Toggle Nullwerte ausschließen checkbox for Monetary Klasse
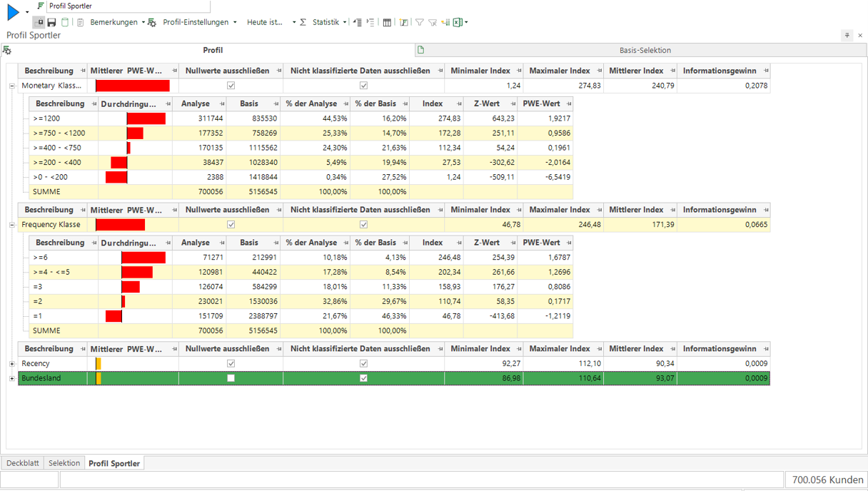The width and height of the screenshot is (868, 491). [231, 86]
